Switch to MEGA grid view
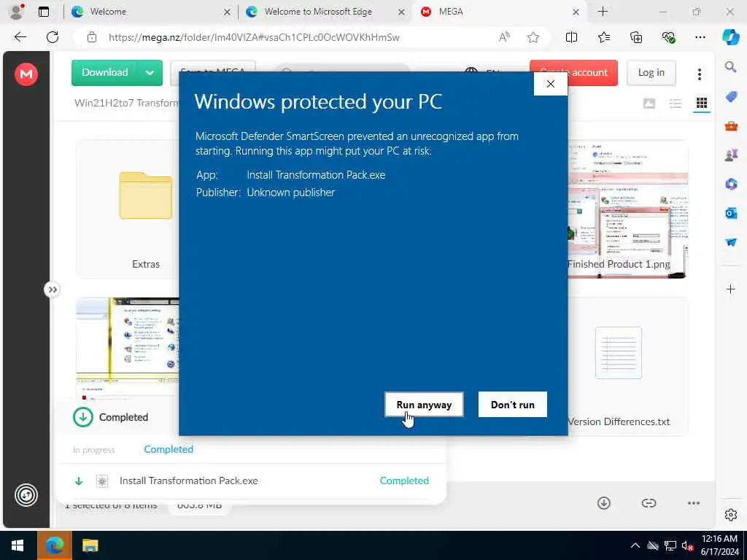Viewport: 747px width, 560px height. tap(701, 103)
